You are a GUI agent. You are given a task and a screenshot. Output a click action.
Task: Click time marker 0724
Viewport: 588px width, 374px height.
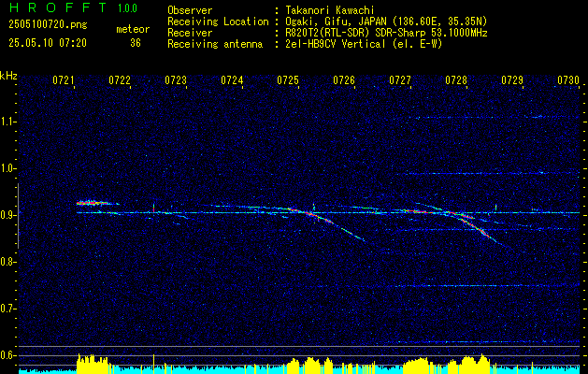tap(232, 80)
